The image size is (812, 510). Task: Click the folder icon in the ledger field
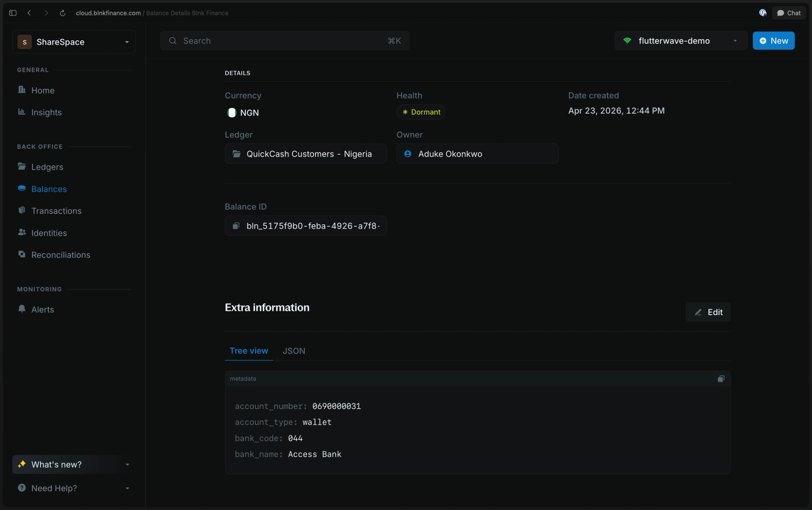coord(237,154)
